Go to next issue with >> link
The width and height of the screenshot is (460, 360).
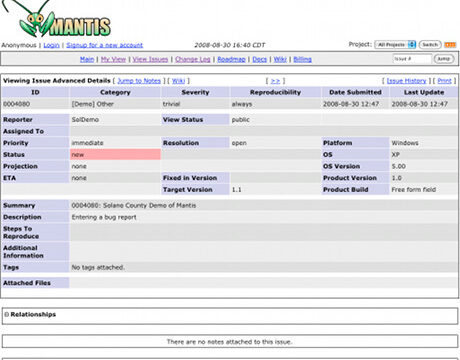275,81
